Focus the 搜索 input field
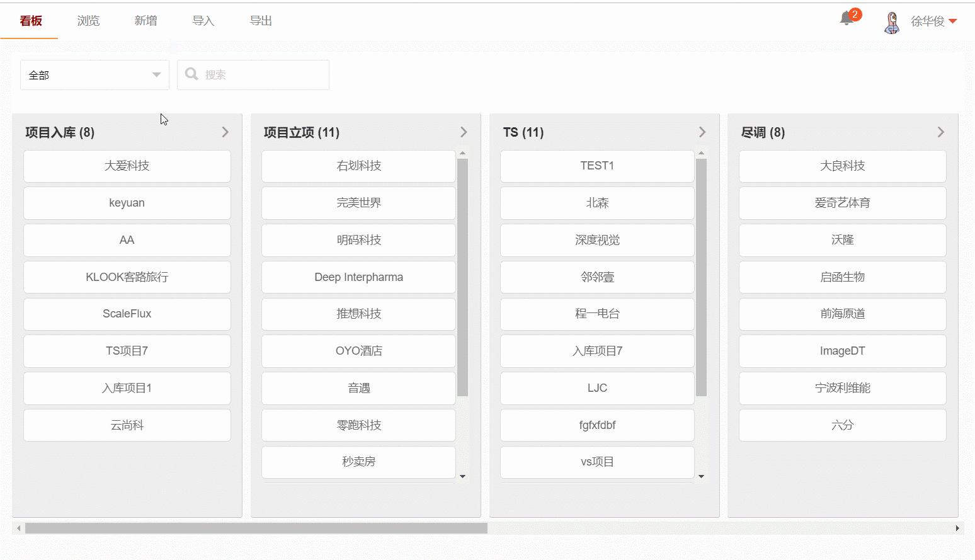Viewport: 975px width, 560px height. 253,75
